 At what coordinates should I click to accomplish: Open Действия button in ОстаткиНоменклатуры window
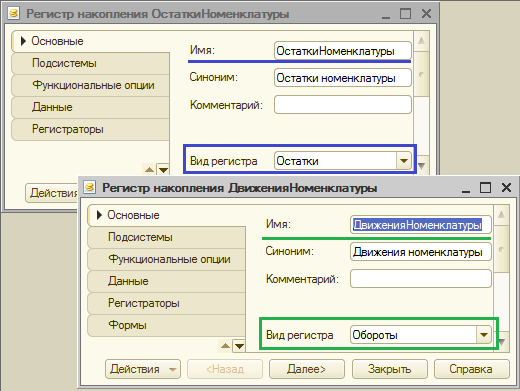tap(52, 193)
